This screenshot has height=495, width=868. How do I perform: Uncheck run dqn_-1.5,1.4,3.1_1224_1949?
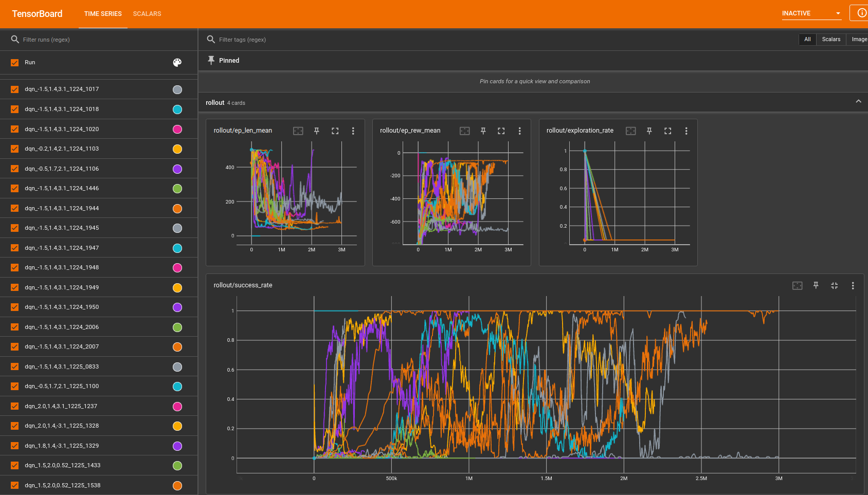pyautogui.click(x=15, y=288)
